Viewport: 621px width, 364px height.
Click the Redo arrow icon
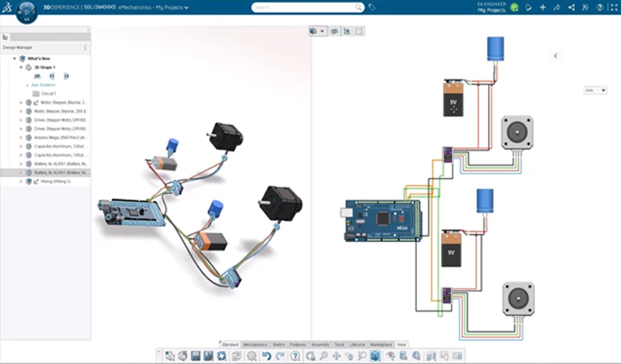pyautogui.click(x=280, y=356)
